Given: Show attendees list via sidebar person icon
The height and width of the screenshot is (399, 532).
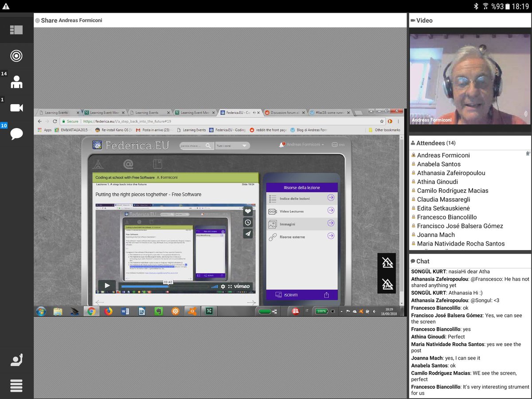Looking at the screenshot, I should 16,82.
